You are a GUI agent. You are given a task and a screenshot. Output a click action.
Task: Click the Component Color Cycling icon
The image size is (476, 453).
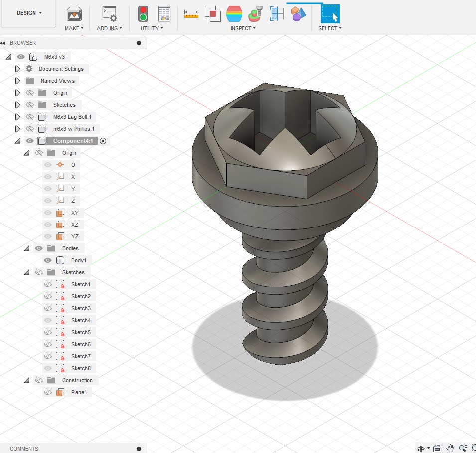(256, 14)
